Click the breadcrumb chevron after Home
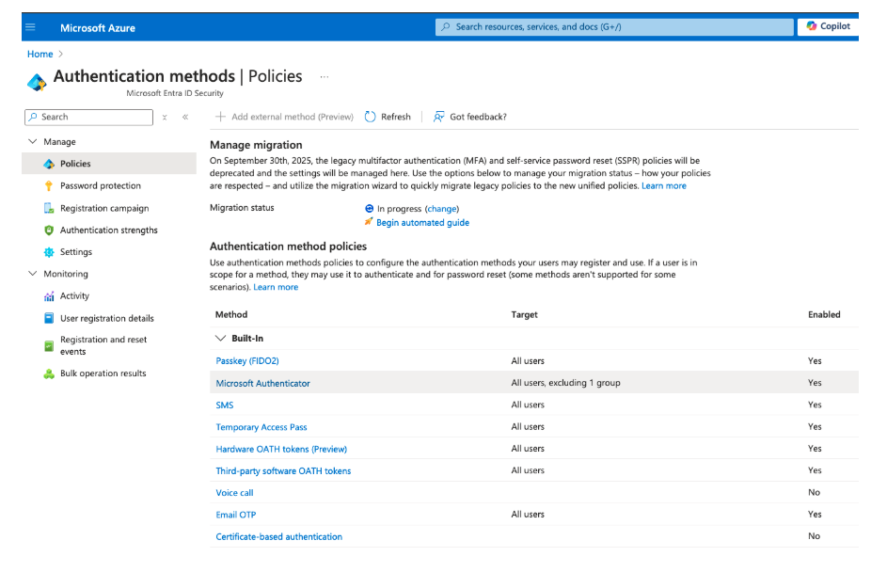This screenshot has width=871, height=588. click(x=60, y=54)
